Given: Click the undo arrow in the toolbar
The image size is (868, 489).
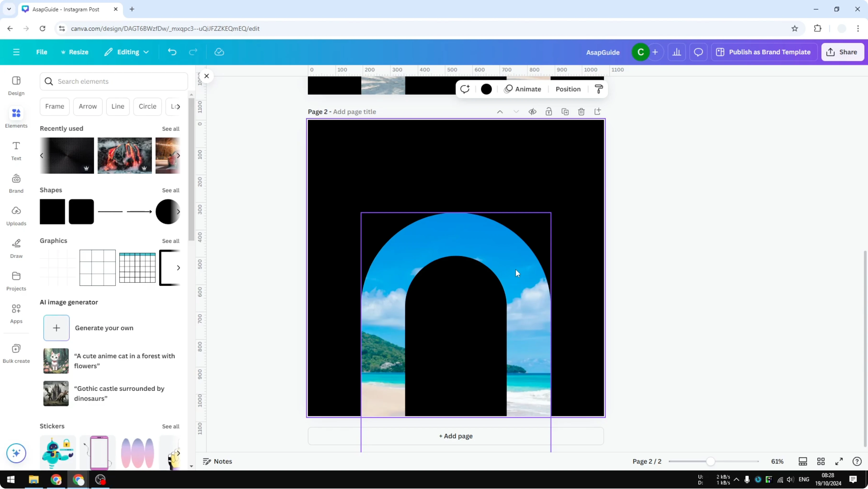Looking at the screenshot, I should coord(172,52).
